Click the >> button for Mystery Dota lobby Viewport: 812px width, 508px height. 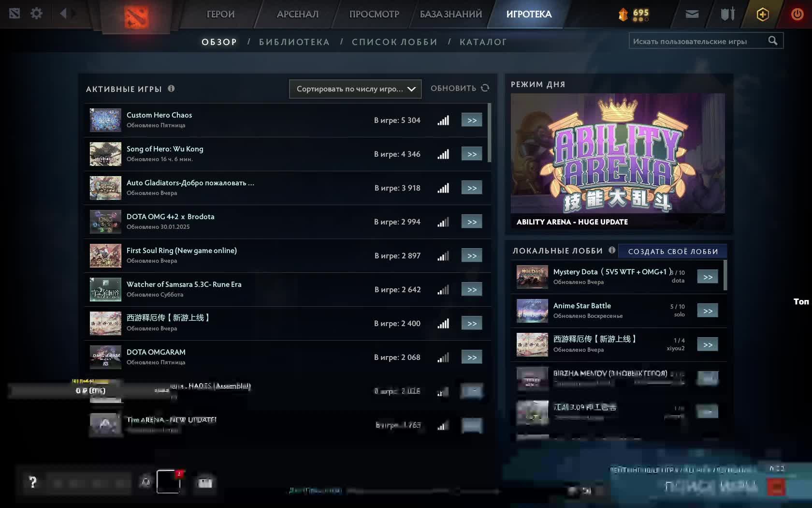[708, 277]
